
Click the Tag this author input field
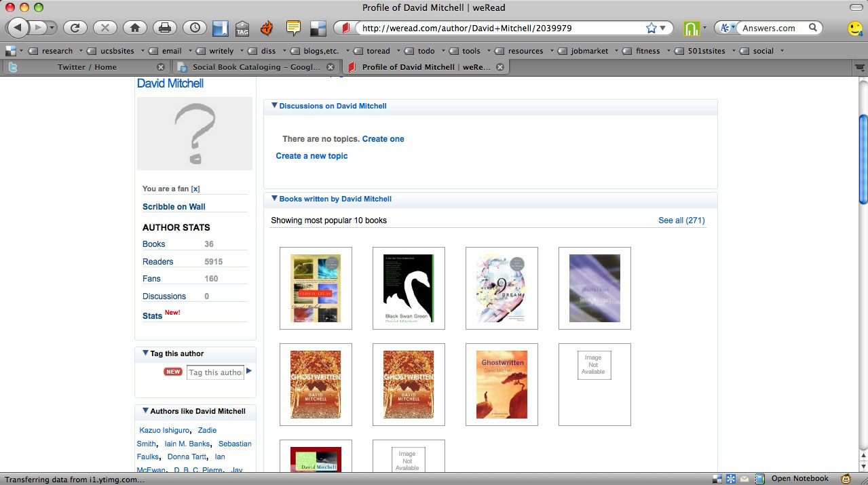(215, 372)
